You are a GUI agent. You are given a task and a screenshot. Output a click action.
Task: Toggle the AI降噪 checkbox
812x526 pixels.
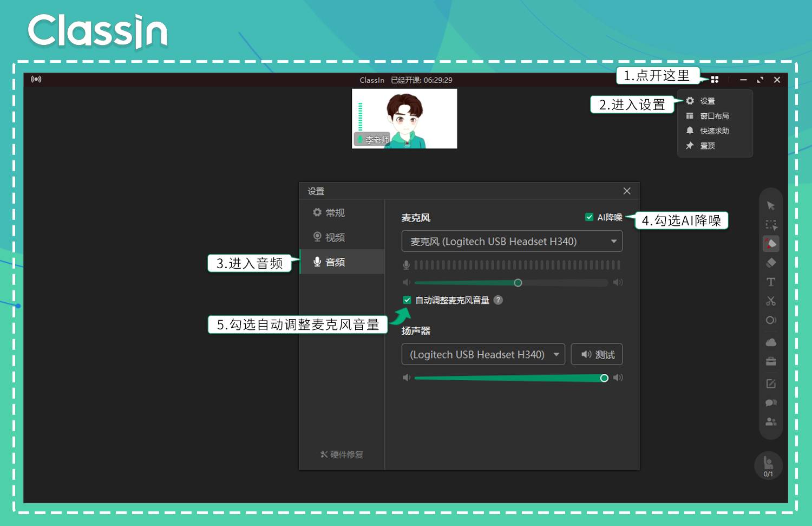coord(589,217)
